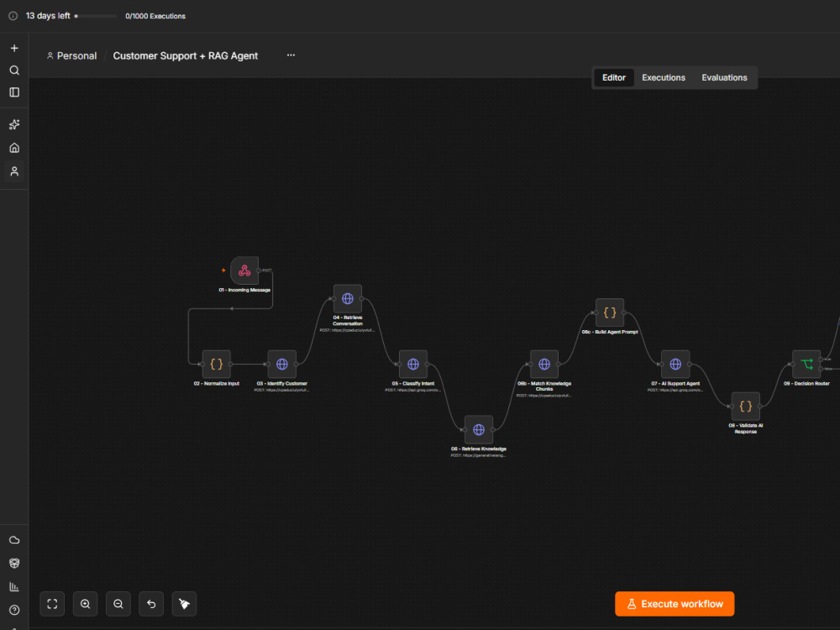Zoom in on the canvas
Screen dimensions: 840x630
tap(85, 604)
